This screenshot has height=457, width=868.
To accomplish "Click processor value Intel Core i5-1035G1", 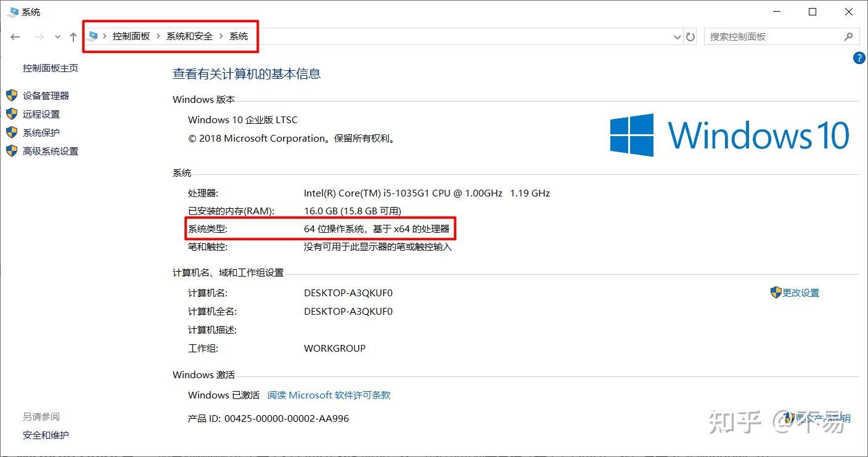I will [427, 193].
